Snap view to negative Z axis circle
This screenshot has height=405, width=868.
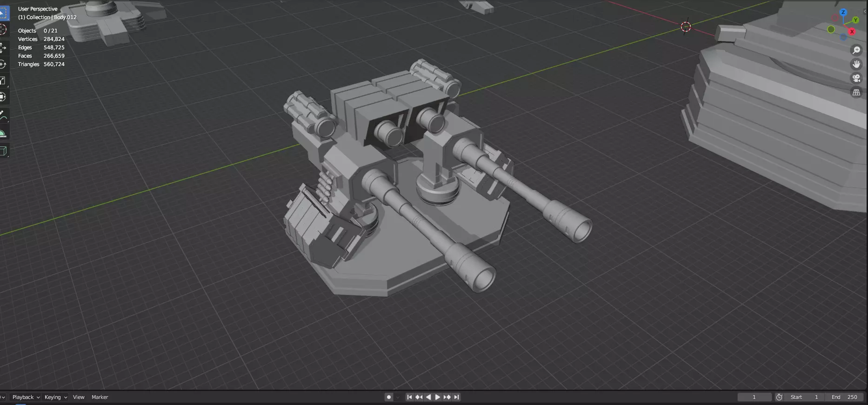coord(843,37)
